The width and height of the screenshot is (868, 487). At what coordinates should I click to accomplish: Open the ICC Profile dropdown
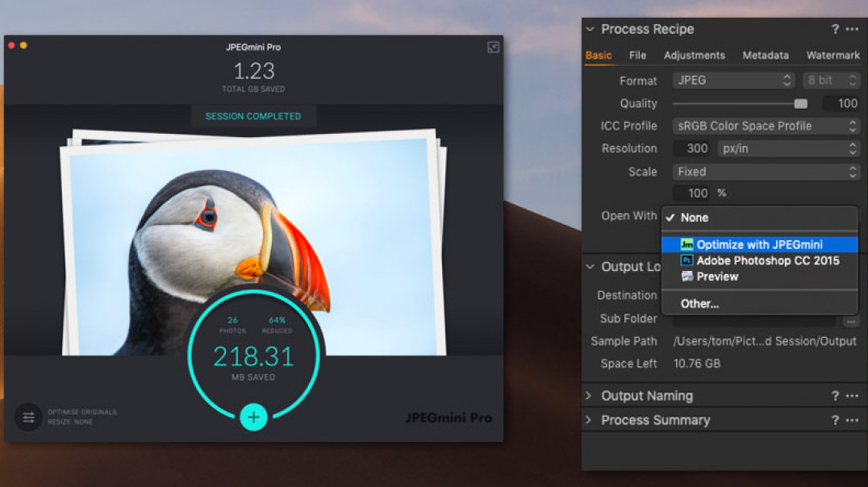(766, 126)
